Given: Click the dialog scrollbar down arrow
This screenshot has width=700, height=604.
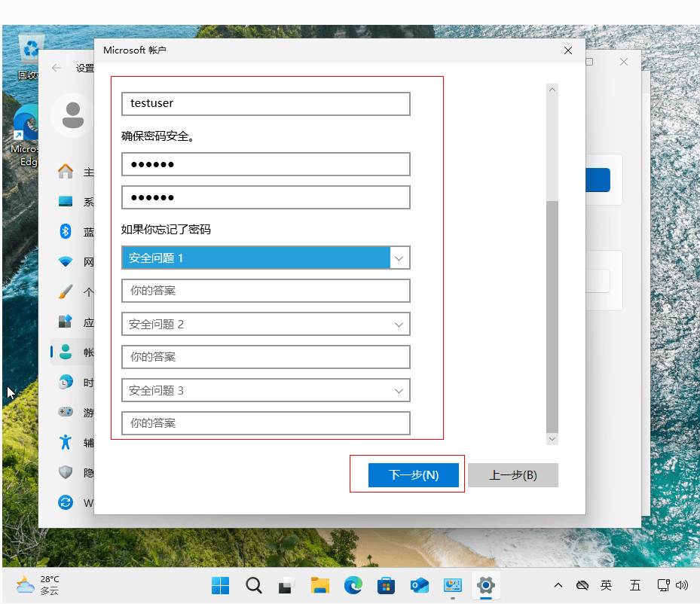Looking at the screenshot, I should tap(552, 439).
